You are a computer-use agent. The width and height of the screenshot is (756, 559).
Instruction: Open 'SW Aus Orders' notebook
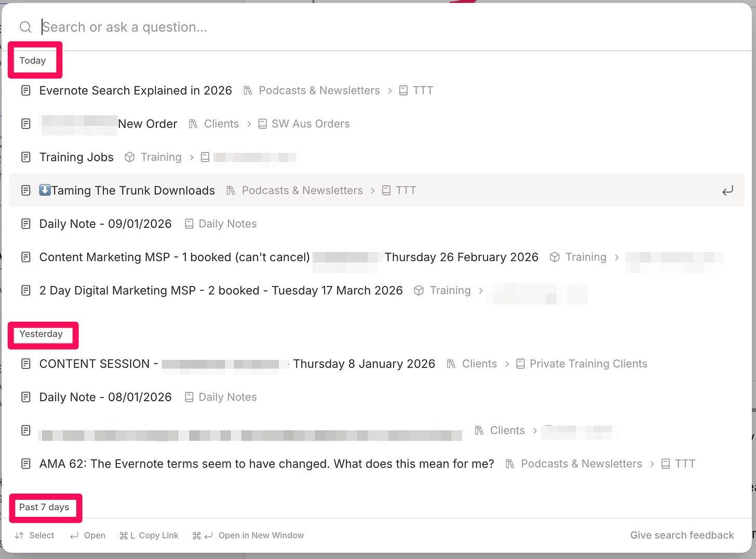(x=310, y=124)
